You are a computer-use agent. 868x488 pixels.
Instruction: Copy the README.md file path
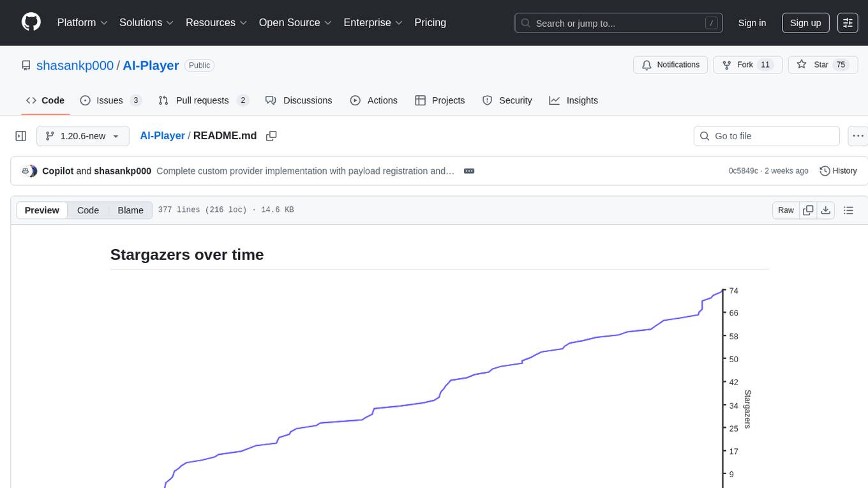tap(271, 136)
